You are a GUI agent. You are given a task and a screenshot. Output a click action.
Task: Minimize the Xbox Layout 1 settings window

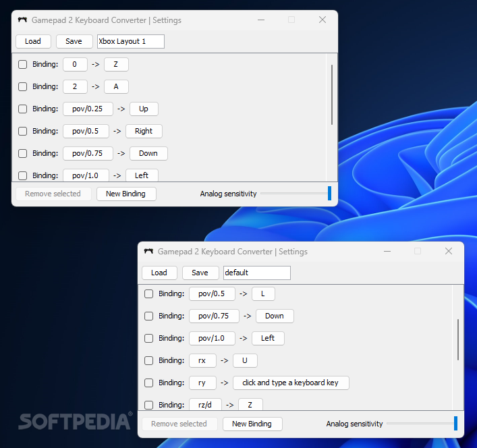point(261,20)
